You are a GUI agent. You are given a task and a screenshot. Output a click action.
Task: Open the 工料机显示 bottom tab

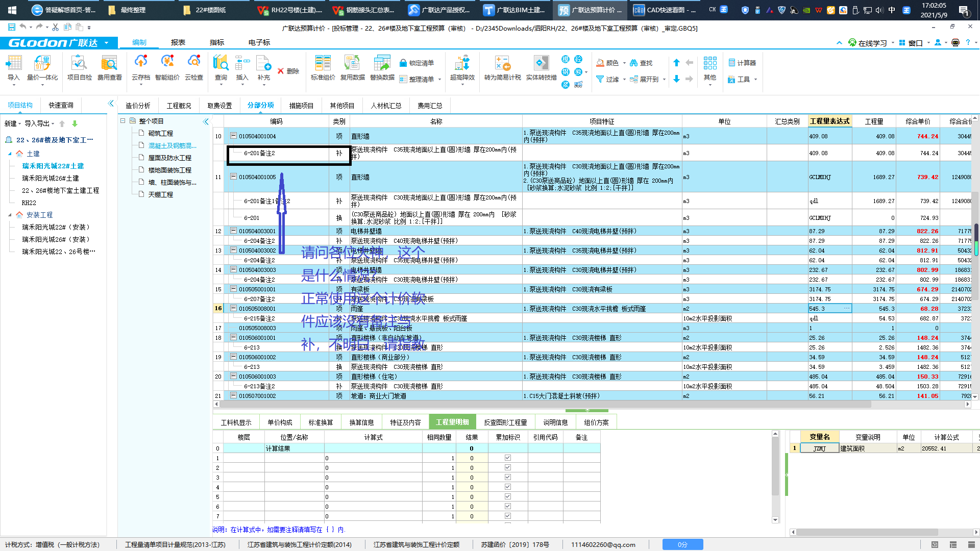236,422
